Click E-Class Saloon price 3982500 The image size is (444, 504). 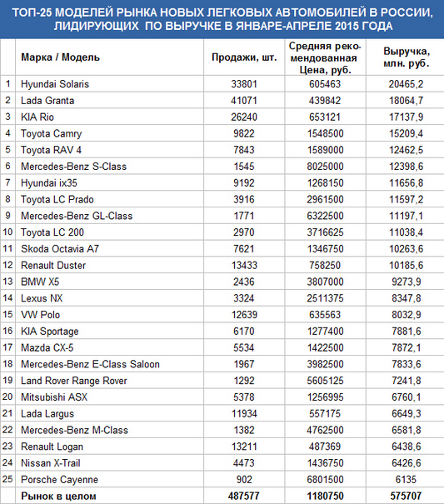[x=325, y=364]
